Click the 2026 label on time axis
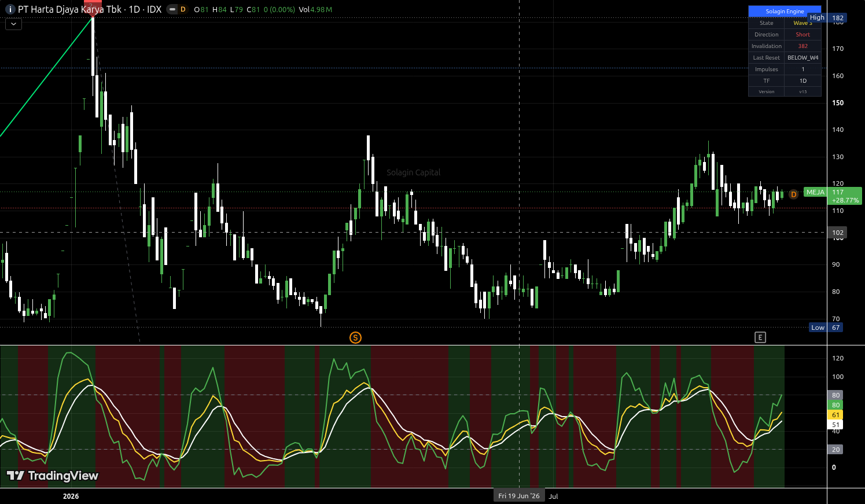865x504 pixels. pyautogui.click(x=71, y=496)
